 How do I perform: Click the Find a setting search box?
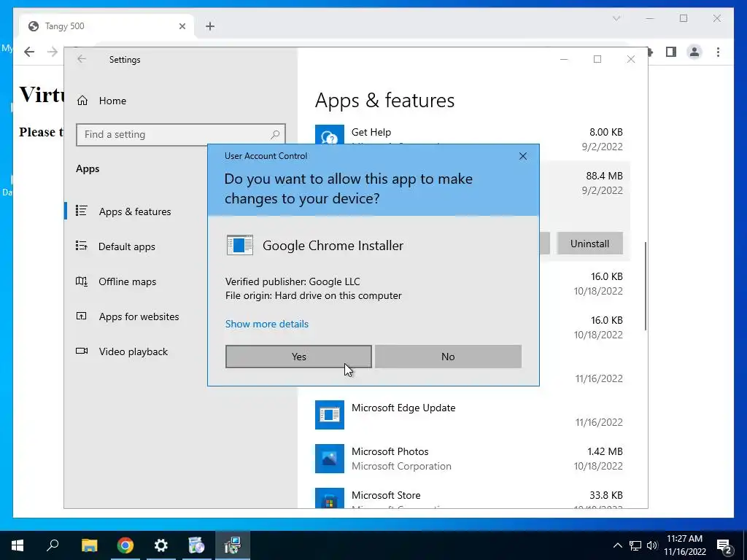coord(181,134)
